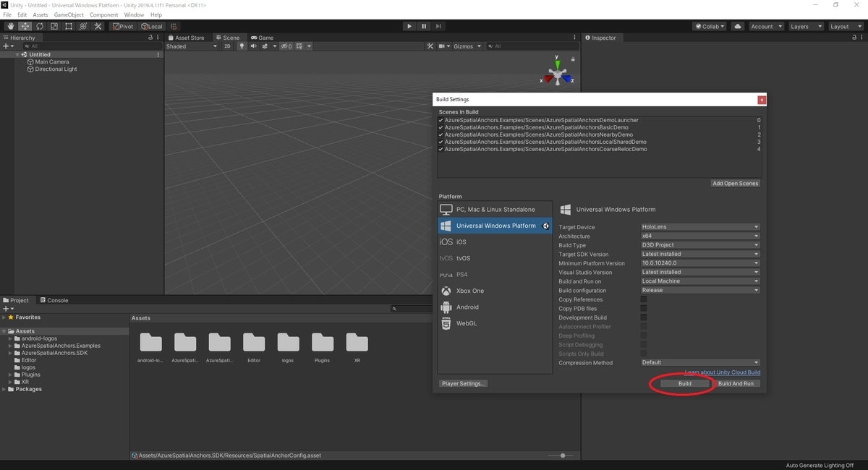Toggle 2D scene view mode
The height and width of the screenshot is (470, 868).
click(x=227, y=46)
